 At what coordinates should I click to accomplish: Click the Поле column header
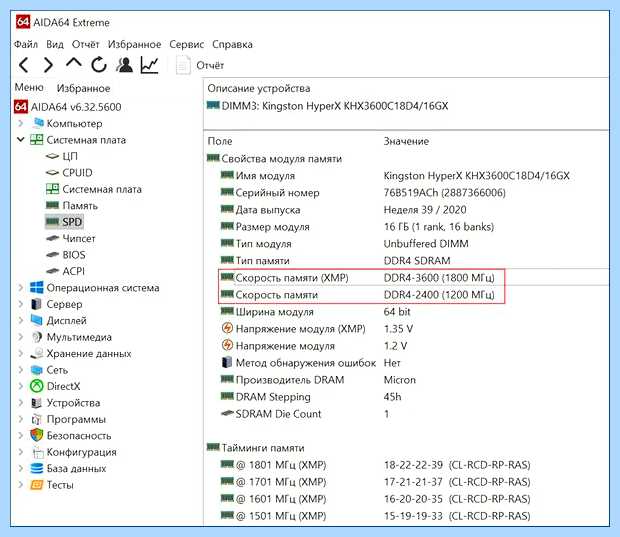tap(220, 141)
